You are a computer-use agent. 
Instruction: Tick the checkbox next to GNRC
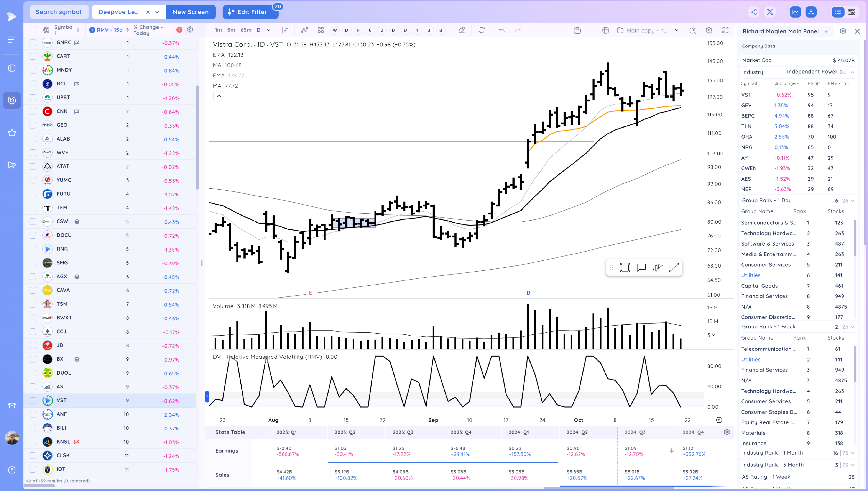33,43
